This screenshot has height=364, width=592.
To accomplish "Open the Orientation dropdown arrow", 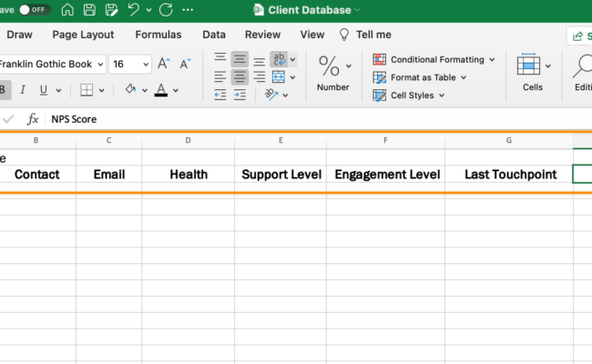I will tap(285, 96).
